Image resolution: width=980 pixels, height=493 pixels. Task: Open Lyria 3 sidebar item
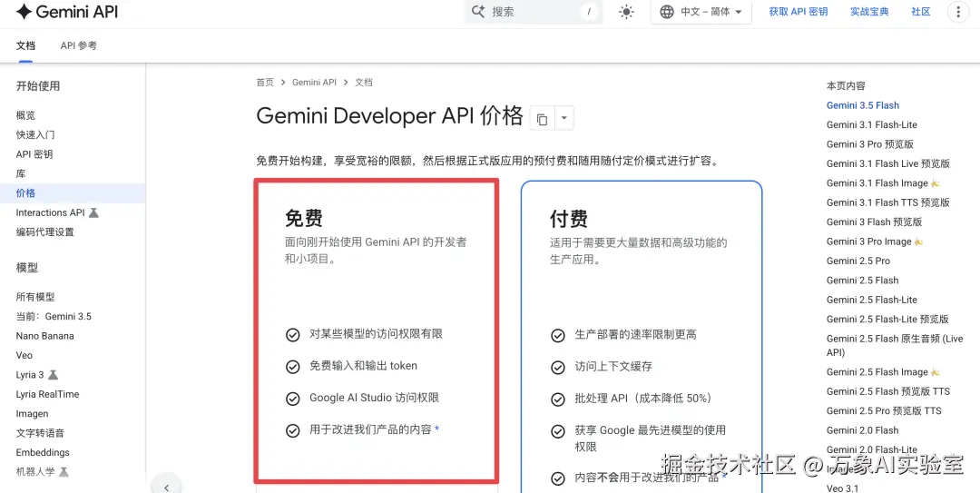(30, 375)
